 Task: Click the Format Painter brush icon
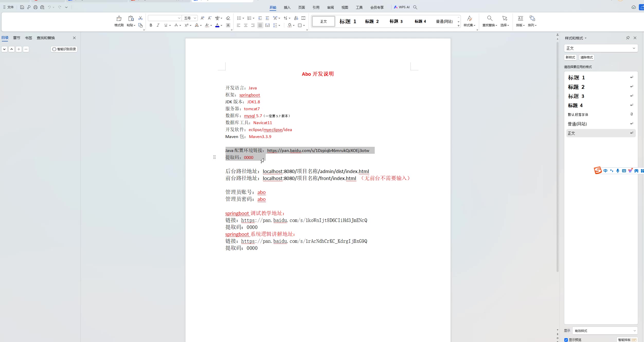pos(119,19)
